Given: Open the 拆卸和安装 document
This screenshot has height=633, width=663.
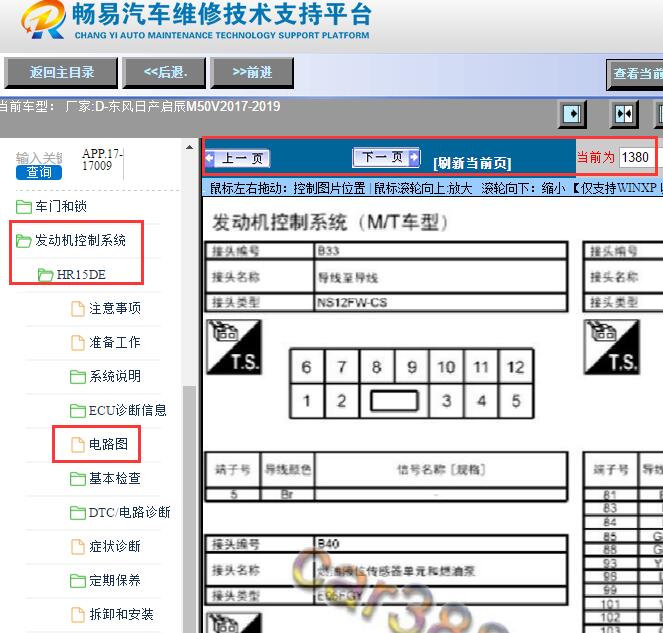Looking at the screenshot, I should (x=121, y=614).
